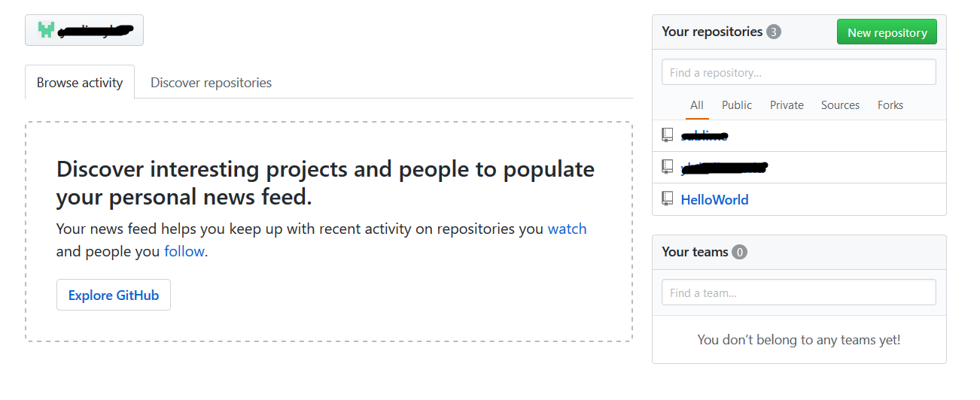Click the book icon of second repository
The width and height of the screenshot is (980, 400).
(x=667, y=167)
